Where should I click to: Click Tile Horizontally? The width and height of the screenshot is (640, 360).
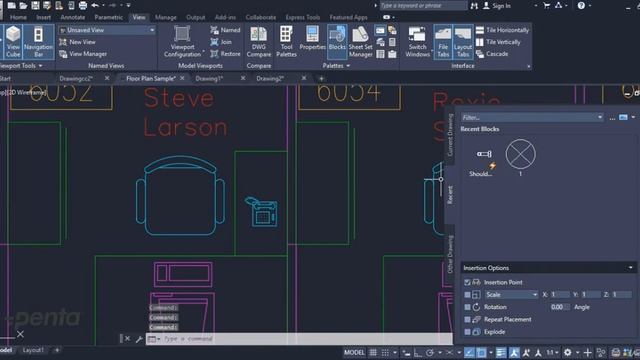tap(502, 30)
